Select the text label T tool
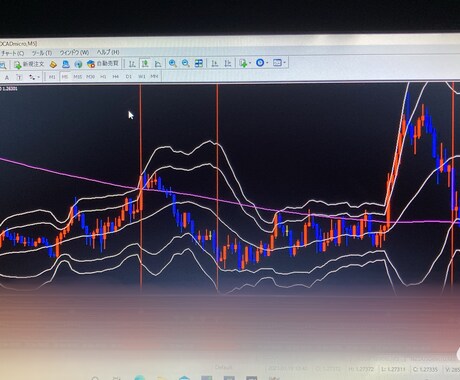Screen dimensions: 460x380 point(19,77)
